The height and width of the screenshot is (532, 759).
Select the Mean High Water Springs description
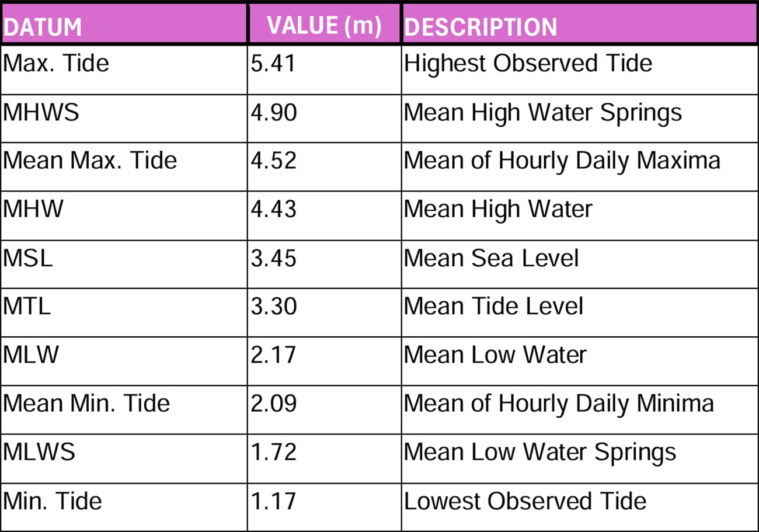(542, 112)
